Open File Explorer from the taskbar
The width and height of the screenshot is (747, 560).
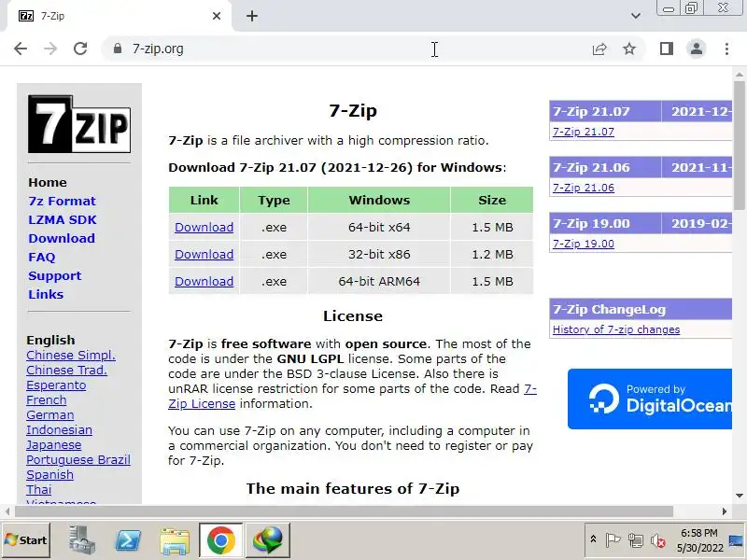(x=175, y=541)
